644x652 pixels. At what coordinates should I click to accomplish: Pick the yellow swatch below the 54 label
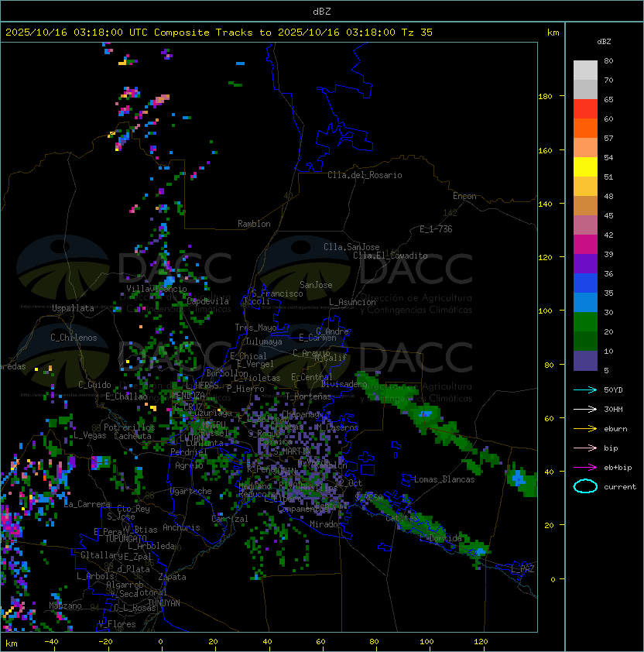tap(585, 167)
